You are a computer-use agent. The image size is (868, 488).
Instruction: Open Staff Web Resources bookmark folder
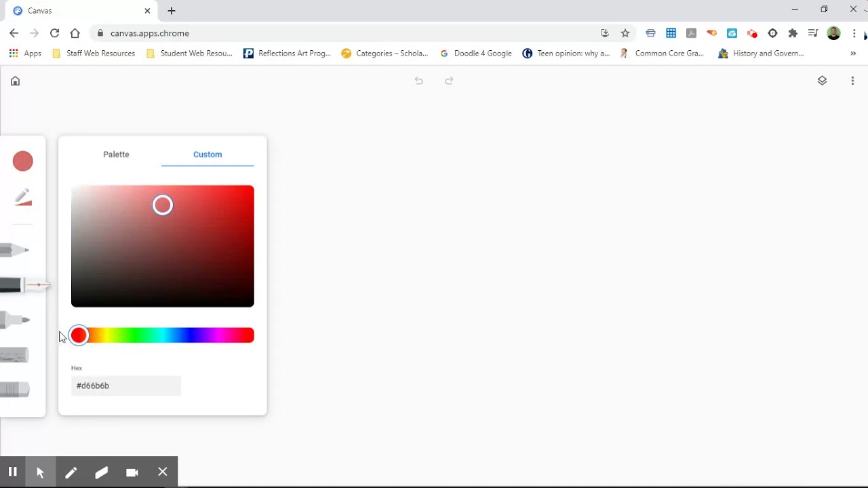tap(94, 54)
